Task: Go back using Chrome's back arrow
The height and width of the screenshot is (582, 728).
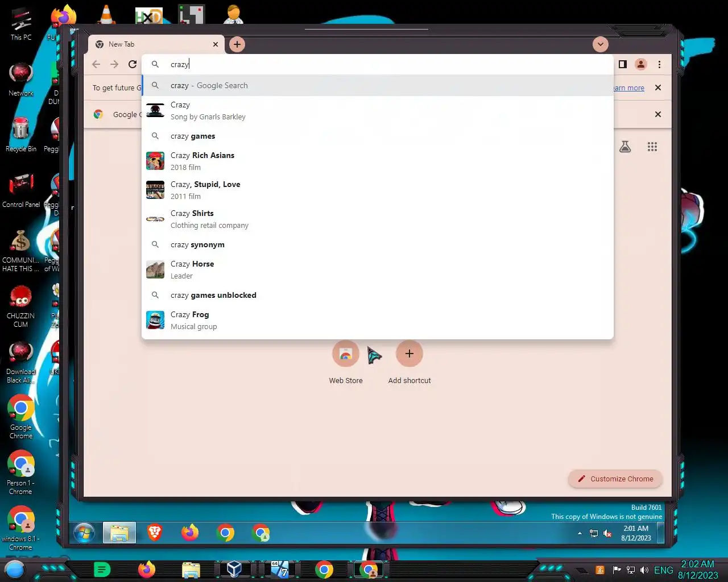Action: (96, 64)
